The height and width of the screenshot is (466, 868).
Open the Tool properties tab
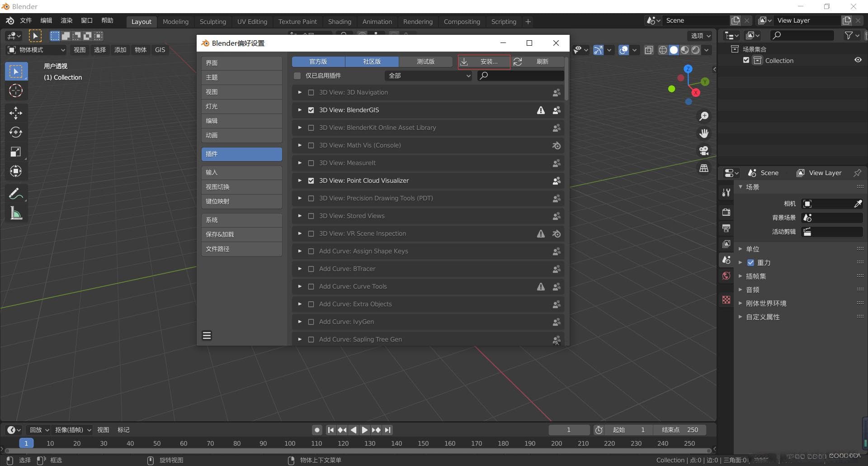(726, 192)
